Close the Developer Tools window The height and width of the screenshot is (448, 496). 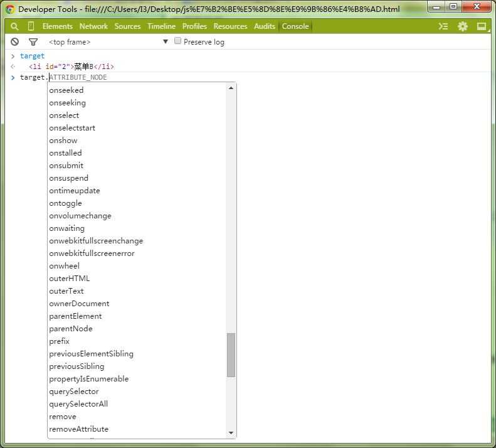click(477, 7)
